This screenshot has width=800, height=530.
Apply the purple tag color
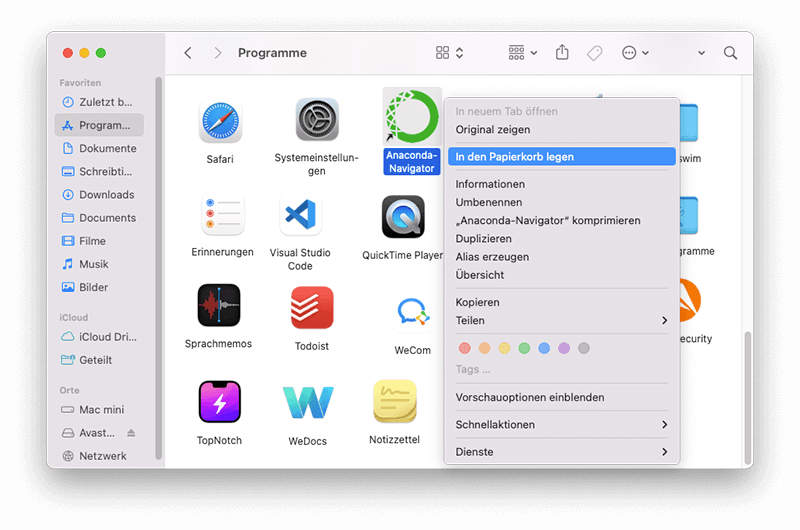tap(564, 348)
